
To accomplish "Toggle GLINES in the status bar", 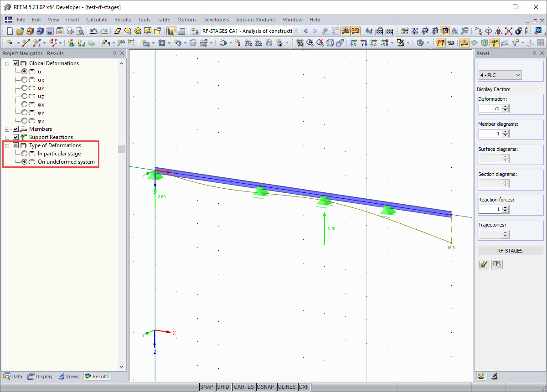I will (x=287, y=387).
